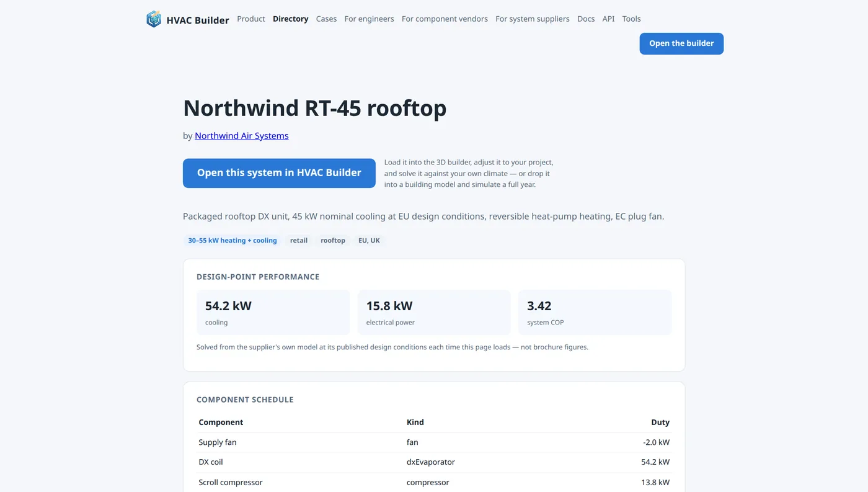
Task: Select the retail tag
Action: 299,240
